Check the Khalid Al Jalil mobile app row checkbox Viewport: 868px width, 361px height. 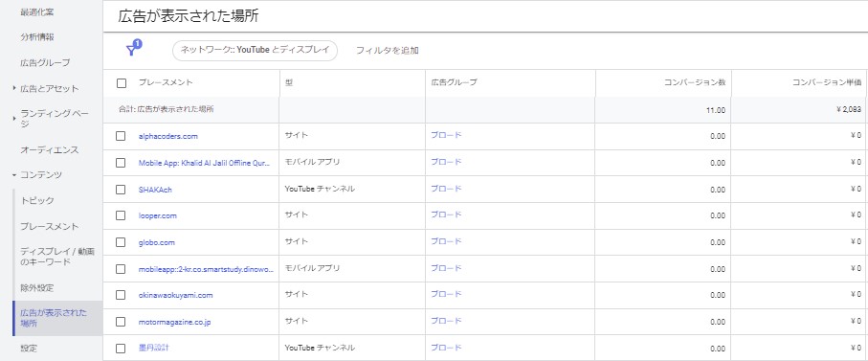121,163
